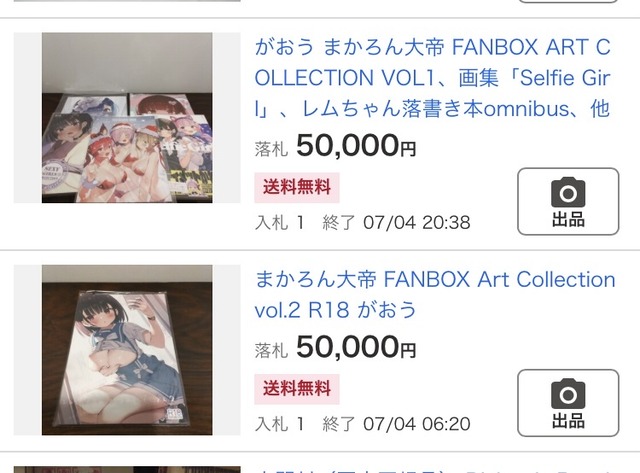The width and height of the screenshot is (640, 473).
Task: Click the 落札 label of the vol.2 listing
Action: click(271, 351)
